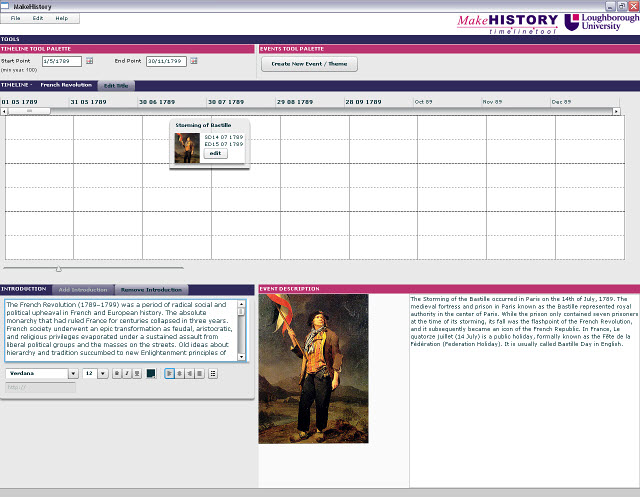
Task: Align introduction text left
Action: pos(169,373)
